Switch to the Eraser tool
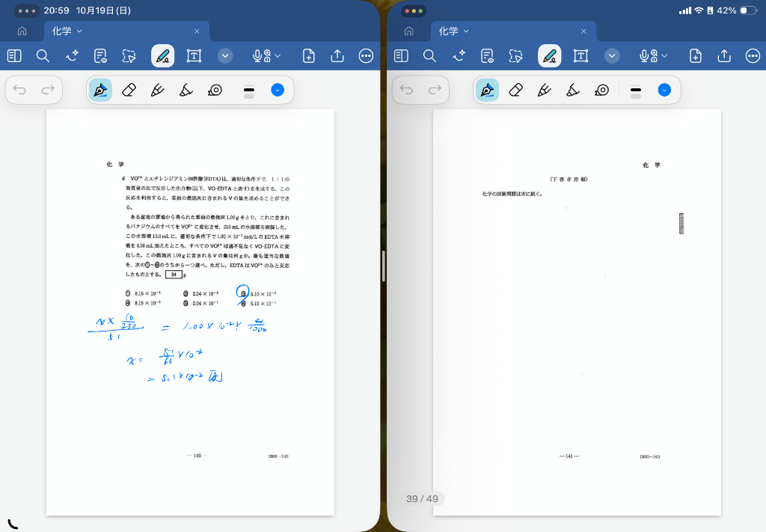 (128, 91)
